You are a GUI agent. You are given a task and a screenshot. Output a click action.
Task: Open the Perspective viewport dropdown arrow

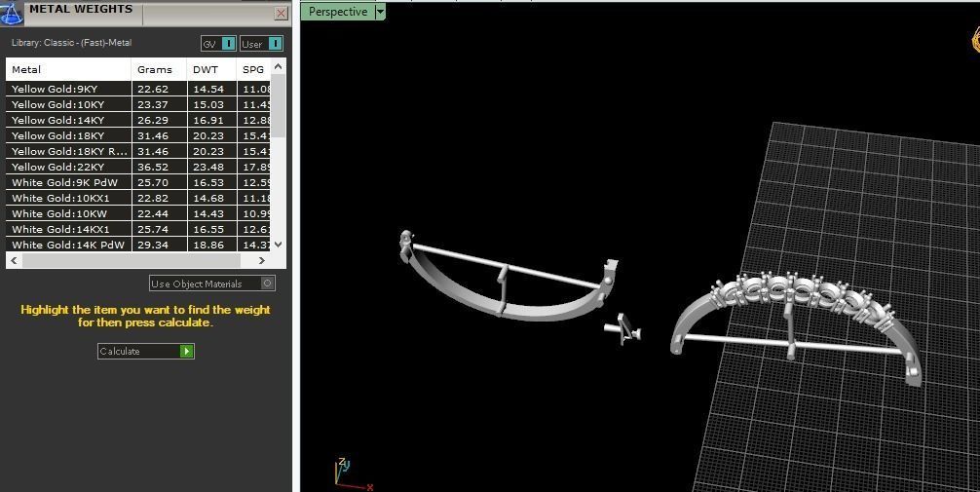[380, 12]
